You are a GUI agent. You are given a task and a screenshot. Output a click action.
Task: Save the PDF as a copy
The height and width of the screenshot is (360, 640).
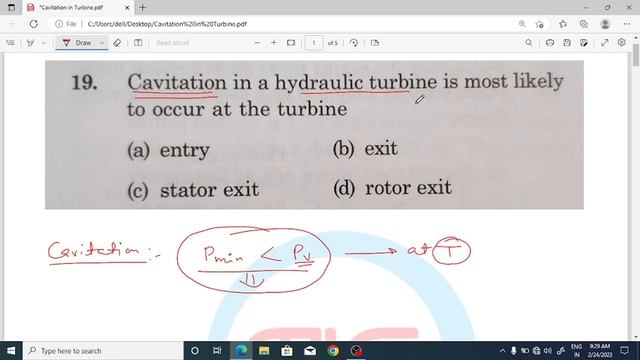(x=584, y=42)
